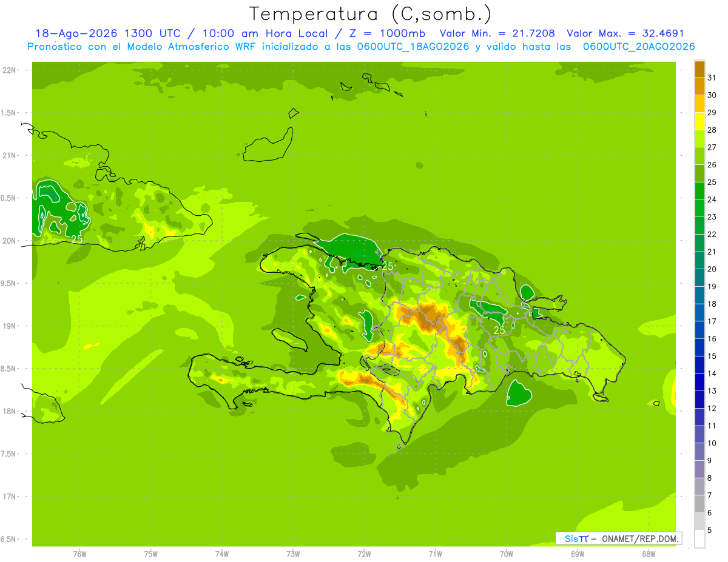Click the teal legend swatch between 19 and 20

pyautogui.click(x=699, y=278)
